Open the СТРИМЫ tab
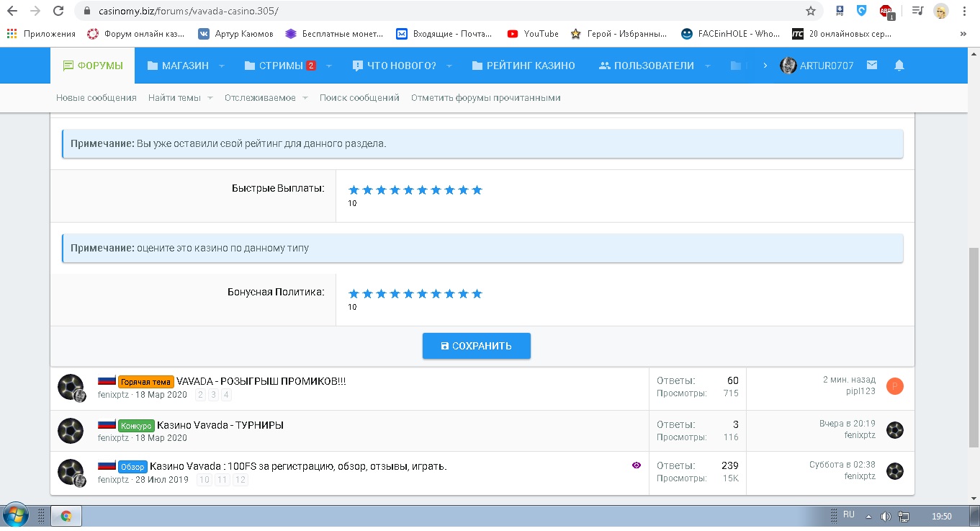The width and height of the screenshot is (980, 531). click(280, 66)
